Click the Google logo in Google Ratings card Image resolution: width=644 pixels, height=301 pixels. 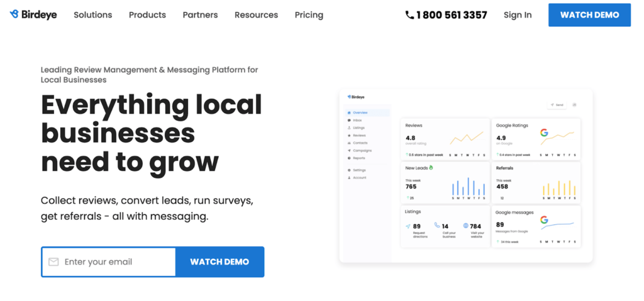[x=544, y=133]
